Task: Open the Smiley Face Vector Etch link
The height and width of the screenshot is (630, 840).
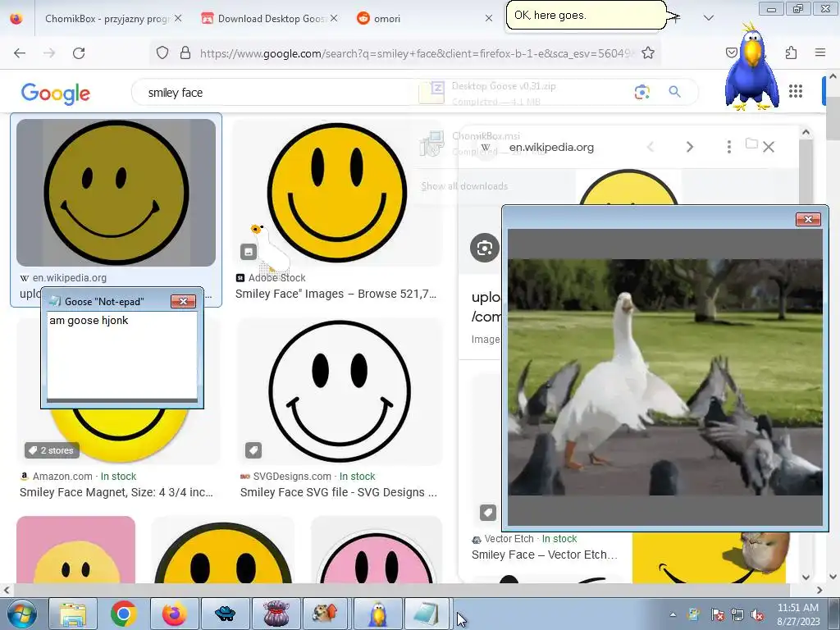Action: click(x=545, y=555)
